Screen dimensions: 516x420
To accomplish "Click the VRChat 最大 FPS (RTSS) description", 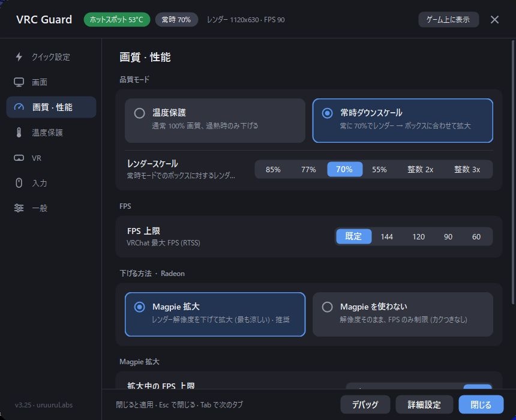I will click(x=163, y=243).
